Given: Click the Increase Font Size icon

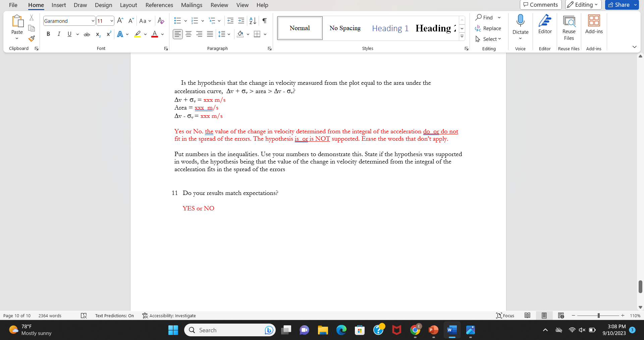Looking at the screenshot, I should pos(120,21).
